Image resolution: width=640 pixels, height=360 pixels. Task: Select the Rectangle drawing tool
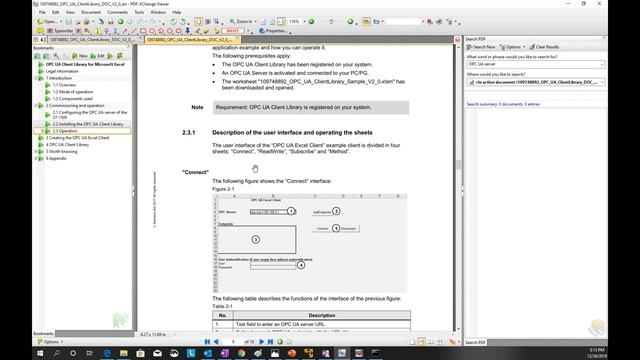coord(143,31)
